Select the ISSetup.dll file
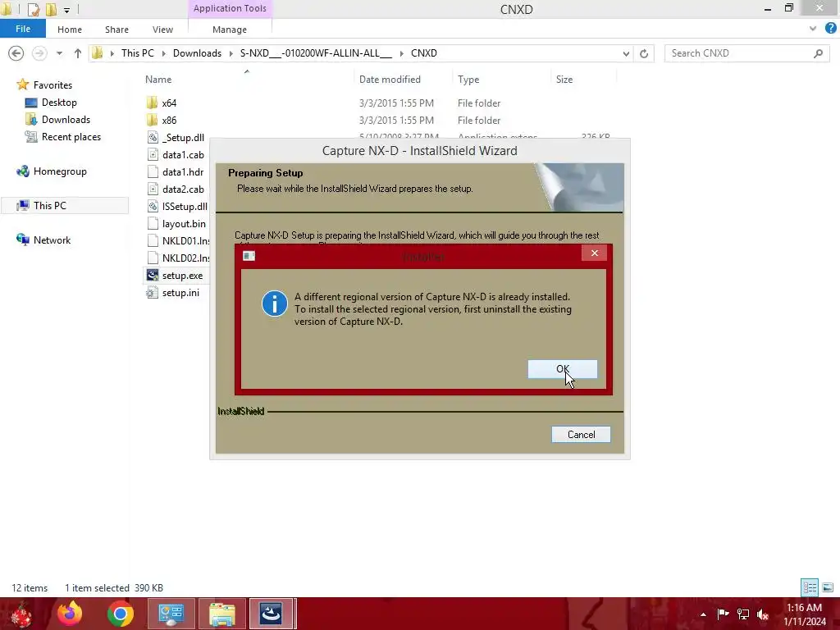The height and width of the screenshot is (630, 840). (x=177, y=206)
